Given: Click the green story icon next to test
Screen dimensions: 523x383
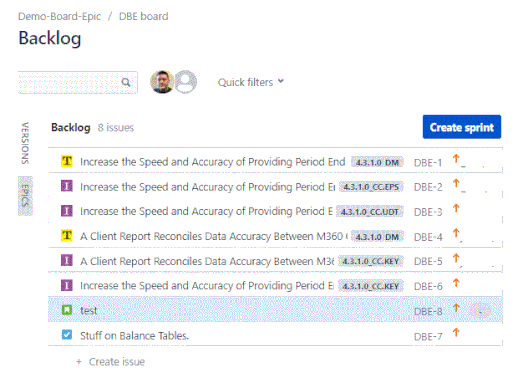Looking at the screenshot, I should [67, 310].
